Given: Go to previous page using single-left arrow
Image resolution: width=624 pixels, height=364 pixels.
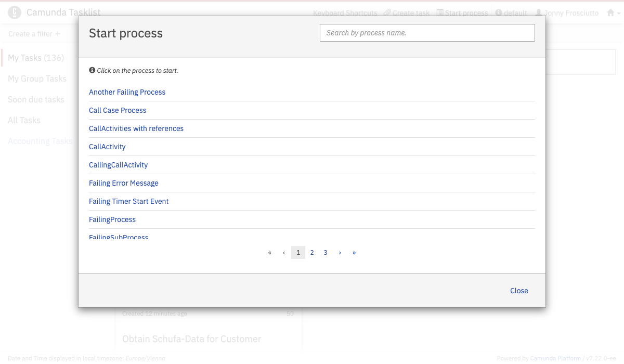Looking at the screenshot, I should 284,253.
